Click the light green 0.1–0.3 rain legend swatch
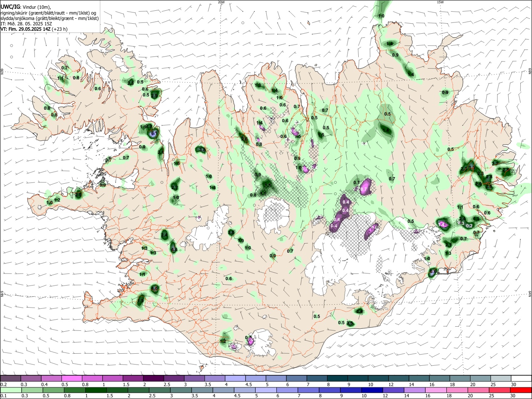 [11, 390]
